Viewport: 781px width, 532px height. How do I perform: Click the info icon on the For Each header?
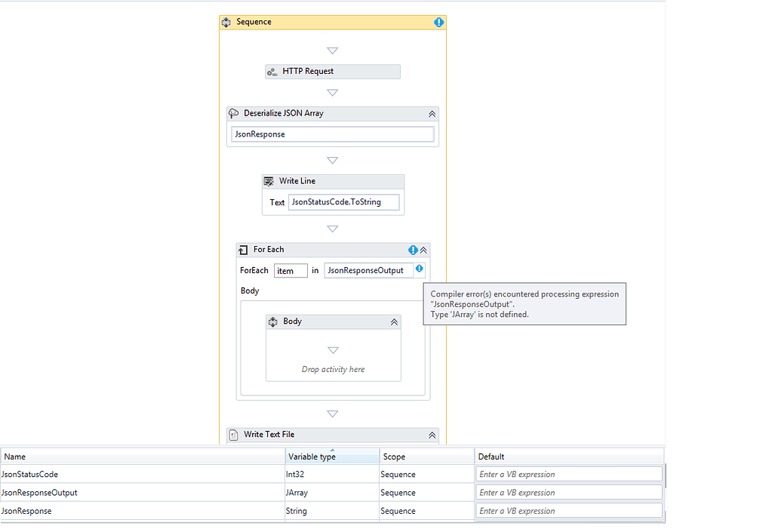tap(414, 250)
